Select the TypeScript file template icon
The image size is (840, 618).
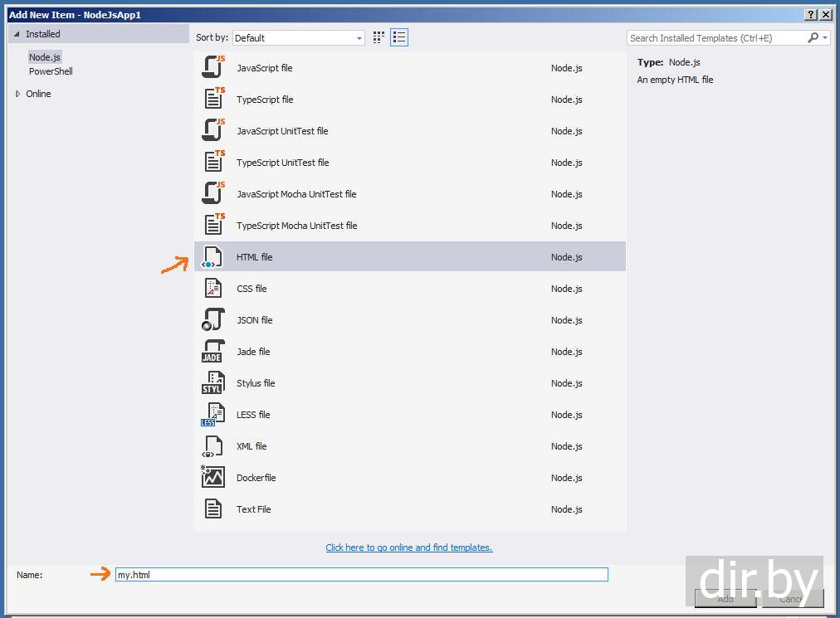tap(214, 99)
